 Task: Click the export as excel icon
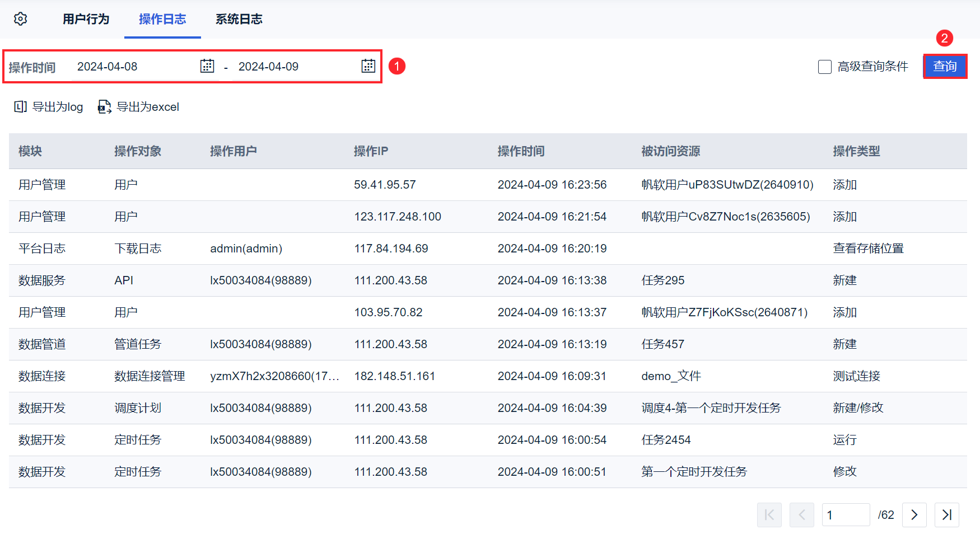click(104, 107)
